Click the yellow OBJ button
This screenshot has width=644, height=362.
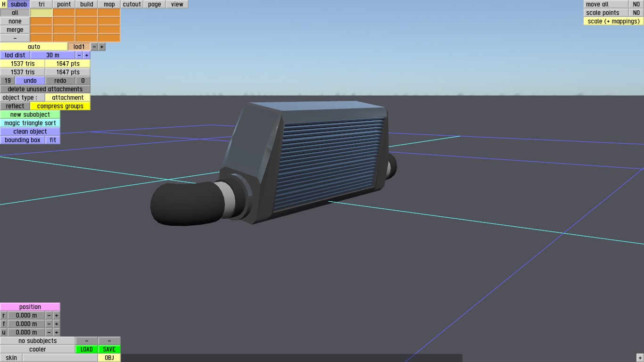tap(109, 358)
